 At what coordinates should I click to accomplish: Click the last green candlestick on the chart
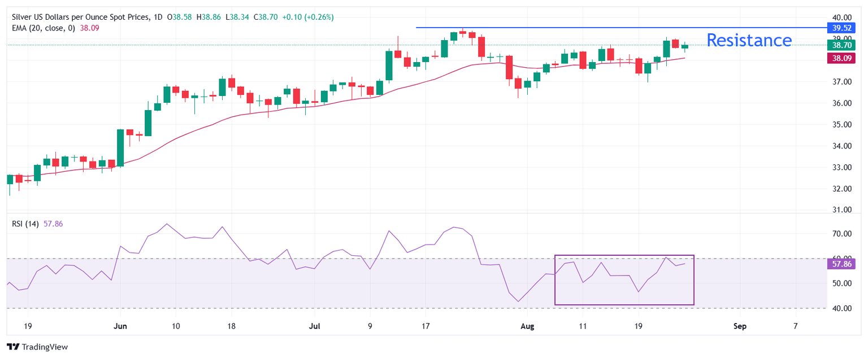[685, 46]
